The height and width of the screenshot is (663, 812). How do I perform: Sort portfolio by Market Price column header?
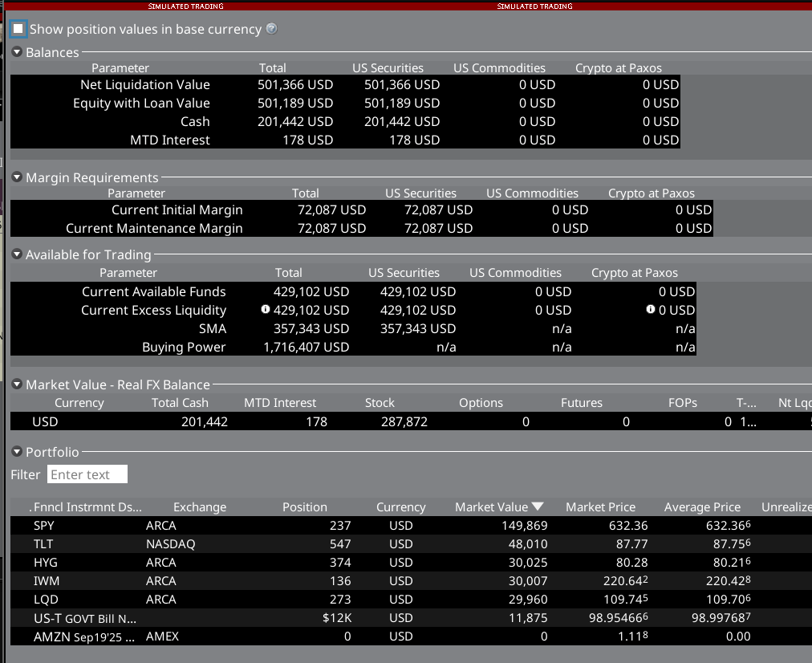pos(600,507)
